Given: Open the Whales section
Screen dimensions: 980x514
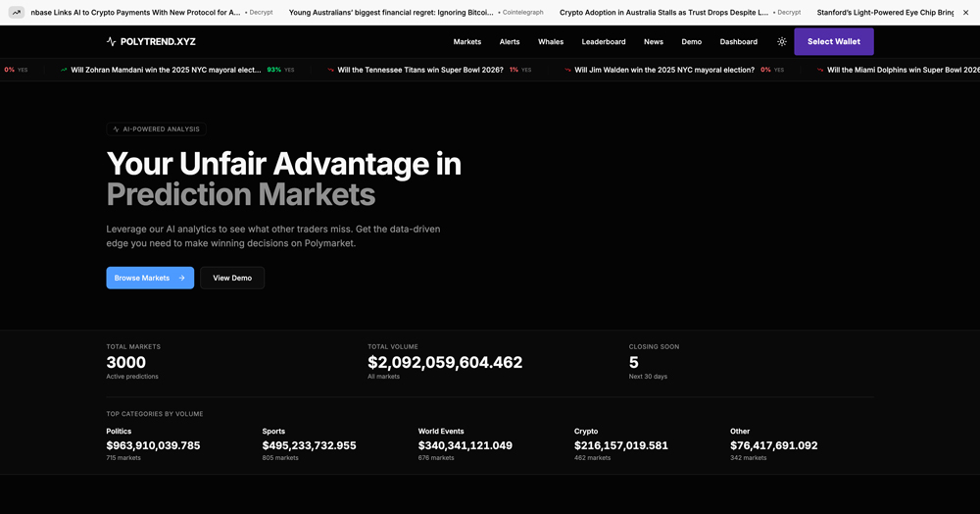Looking at the screenshot, I should pos(551,42).
